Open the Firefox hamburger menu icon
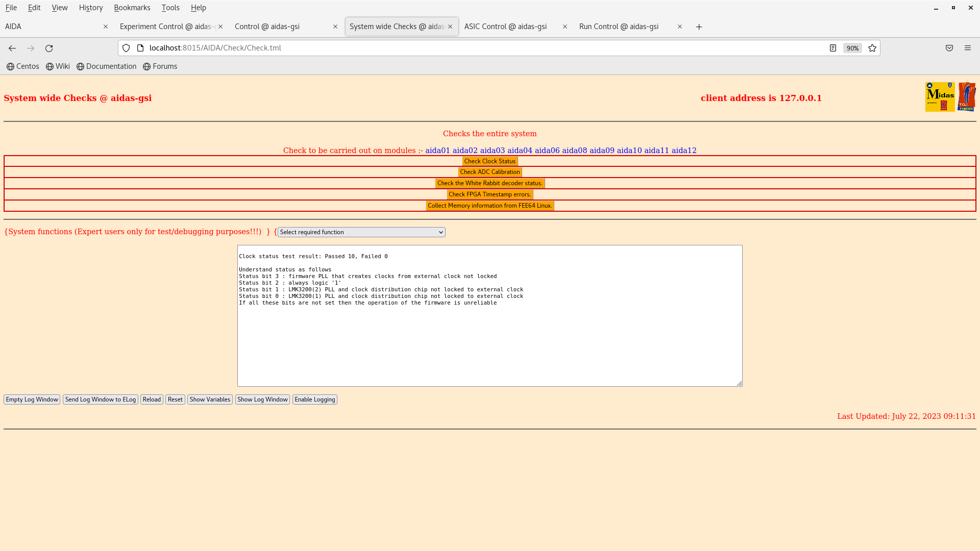Viewport: 980px width, 551px height. click(x=968, y=48)
